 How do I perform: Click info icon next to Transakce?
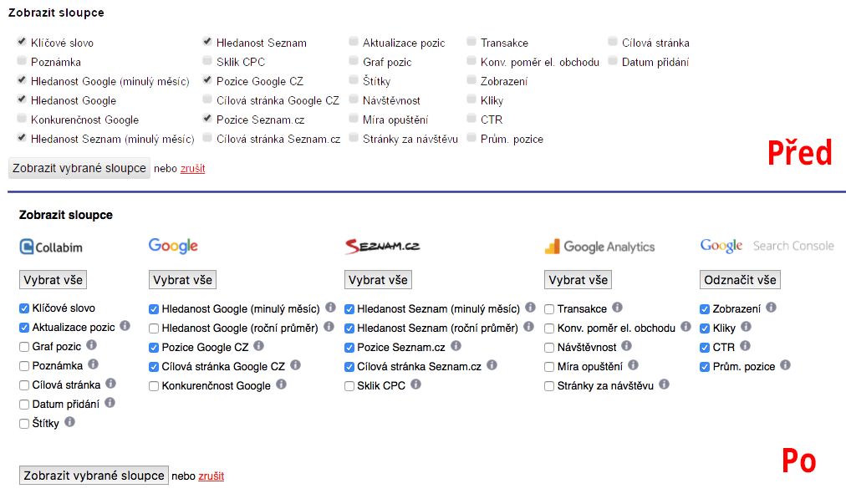point(617,308)
